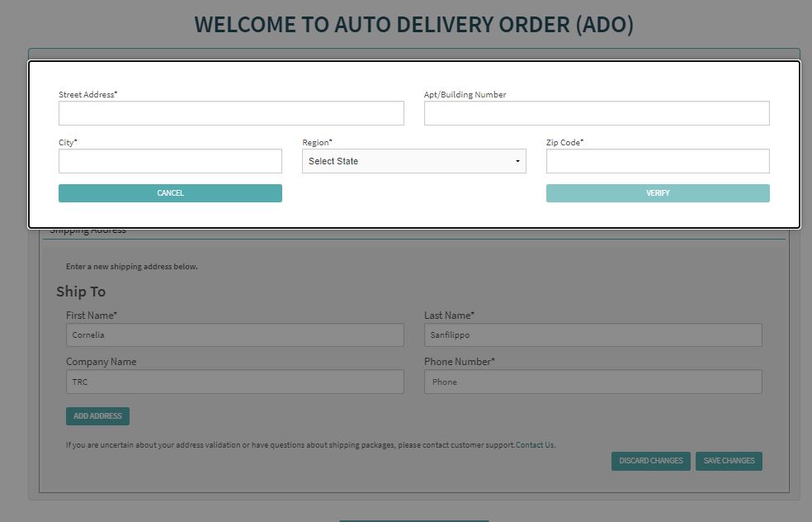Click the 'WELCOME TO AUTO DELIVERY ORDER (ADO)' heading
The width and height of the screenshot is (812, 522).
pyautogui.click(x=413, y=25)
